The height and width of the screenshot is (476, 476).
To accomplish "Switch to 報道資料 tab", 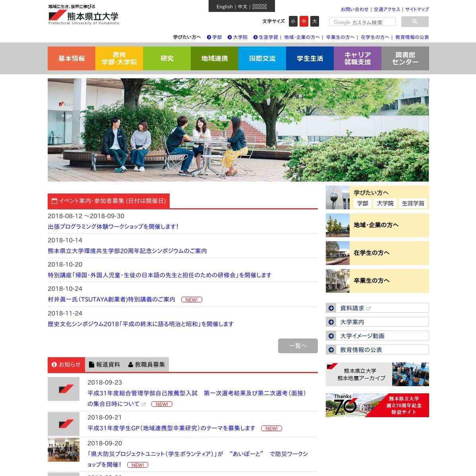I will 104,365.
